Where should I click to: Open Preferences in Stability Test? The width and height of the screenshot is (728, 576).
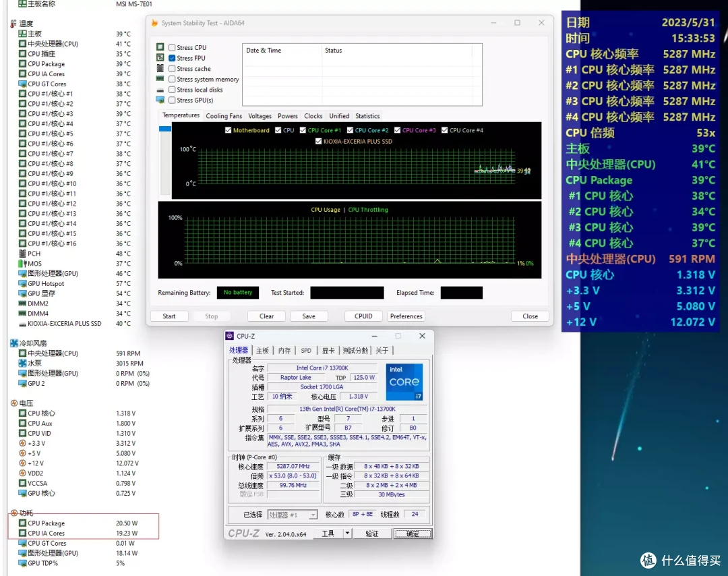pos(406,316)
